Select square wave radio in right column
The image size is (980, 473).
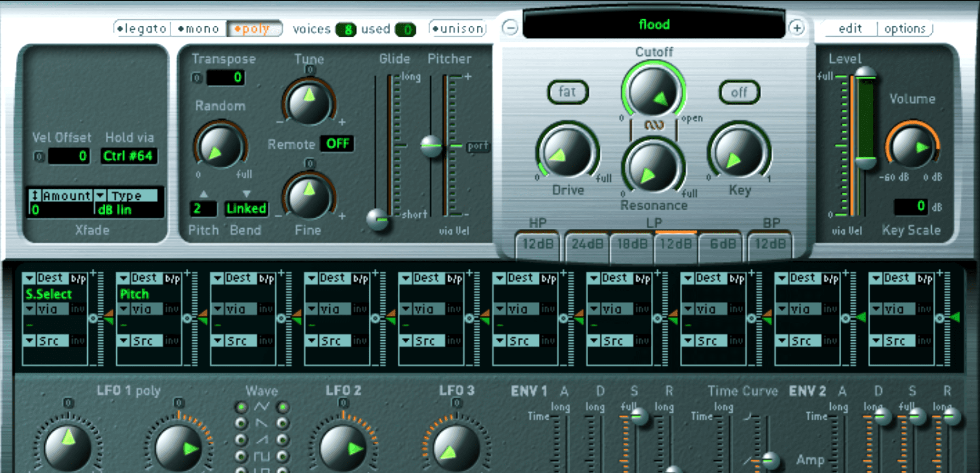283,456
